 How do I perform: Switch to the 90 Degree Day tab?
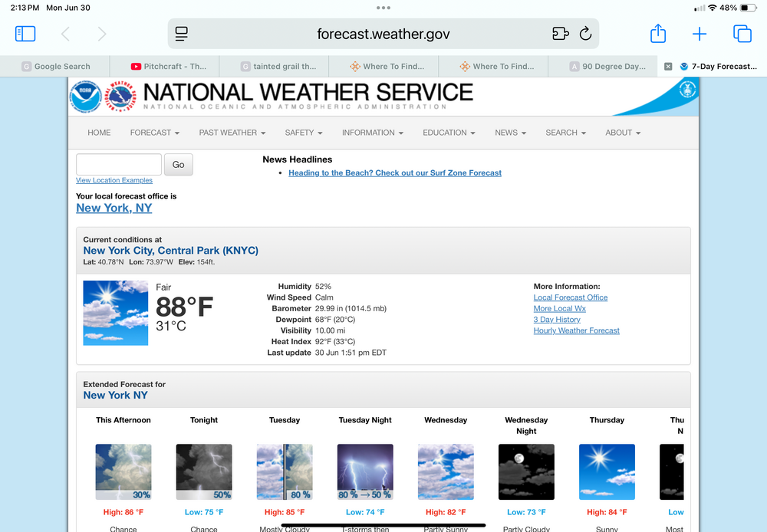click(x=603, y=67)
